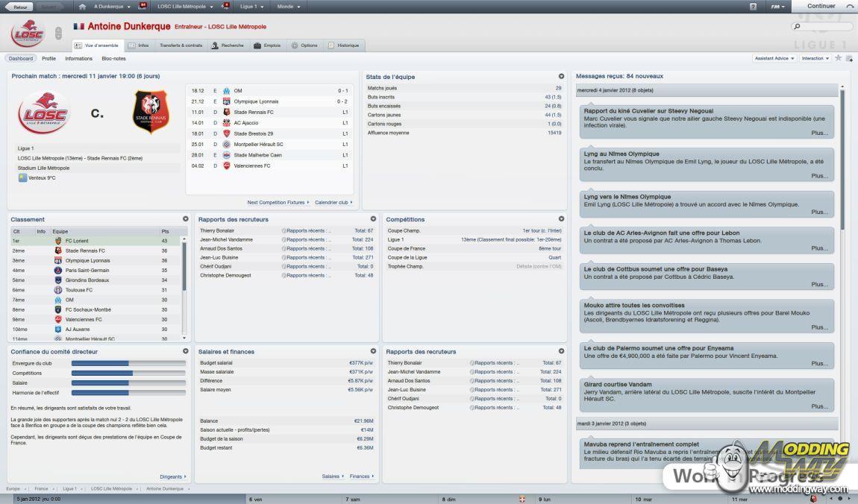
Task: Click the add-note icon next to the star
Action: pyautogui.click(x=849, y=58)
